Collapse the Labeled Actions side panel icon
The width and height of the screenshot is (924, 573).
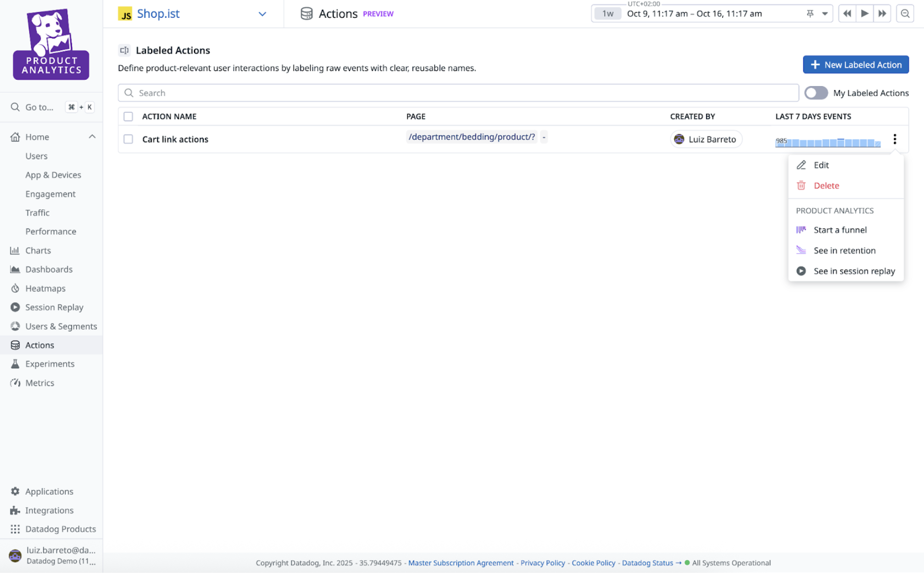124,51
